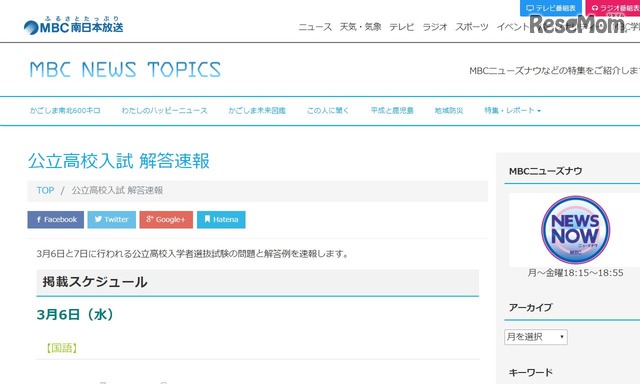Open the 月を選択 archive dropdown
This screenshot has width=640, height=384.
click(x=536, y=337)
